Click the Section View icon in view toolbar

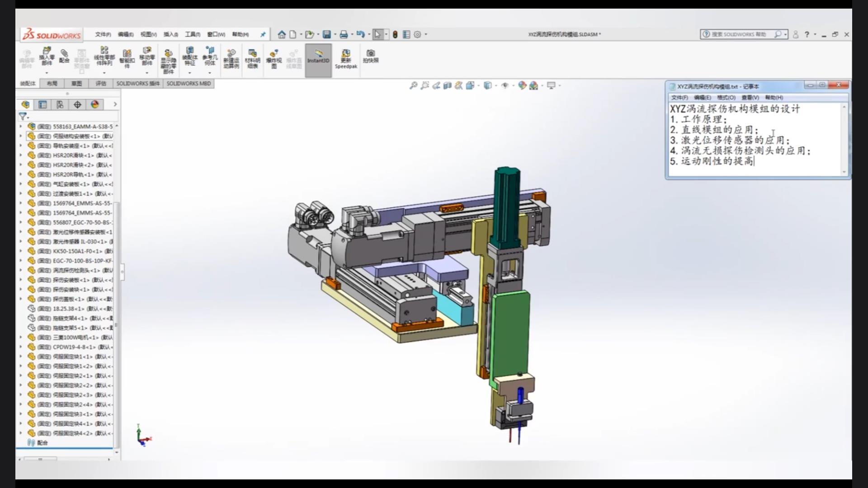click(x=447, y=85)
